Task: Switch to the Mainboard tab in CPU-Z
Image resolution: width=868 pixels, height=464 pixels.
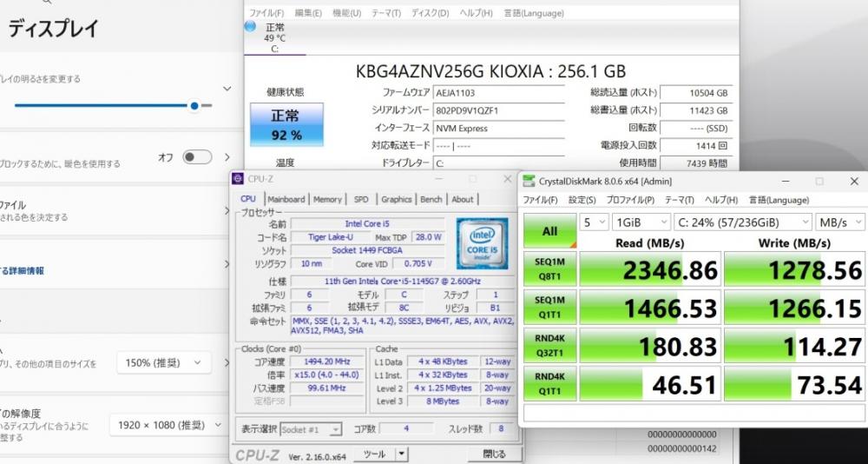Action: coord(286,199)
